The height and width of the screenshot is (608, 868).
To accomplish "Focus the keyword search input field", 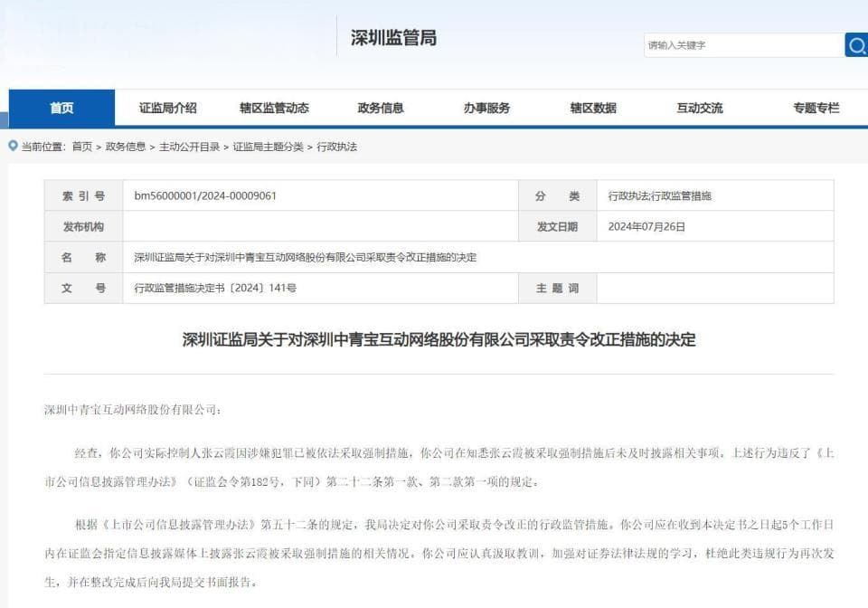I will click(744, 45).
